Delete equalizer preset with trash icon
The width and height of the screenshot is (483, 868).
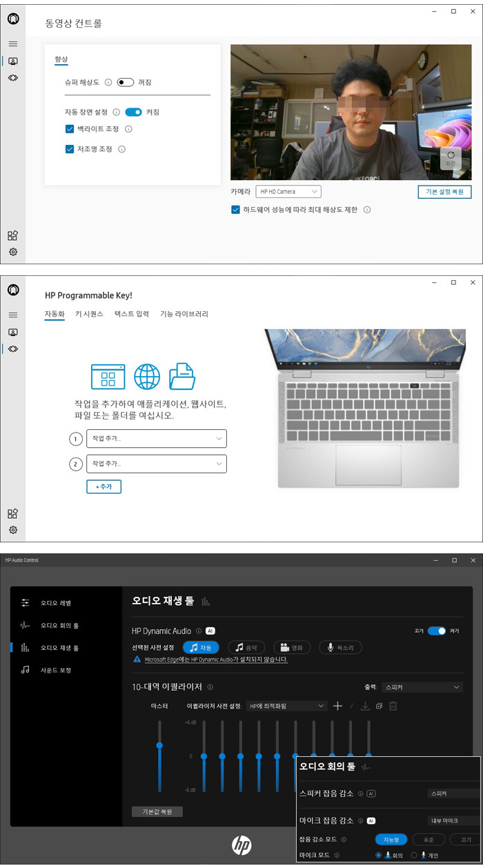pos(393,706)
